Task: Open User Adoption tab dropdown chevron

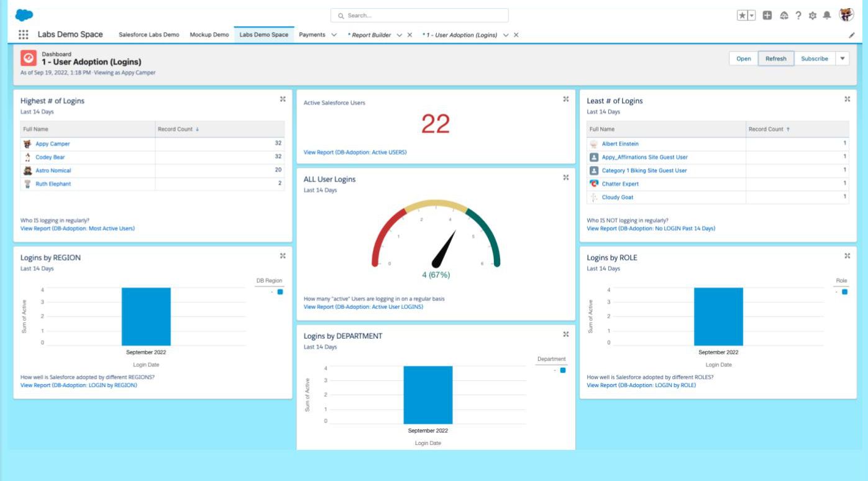Action: click(x=506, y=35)
